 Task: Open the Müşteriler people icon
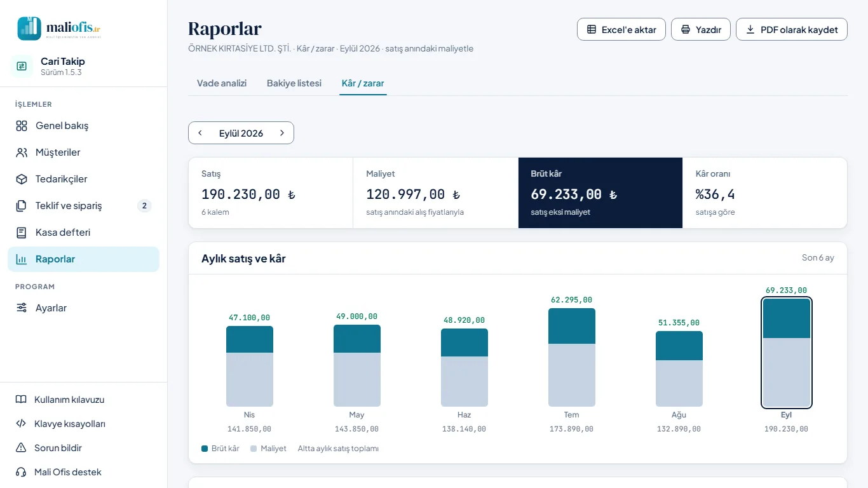(22, 152)
